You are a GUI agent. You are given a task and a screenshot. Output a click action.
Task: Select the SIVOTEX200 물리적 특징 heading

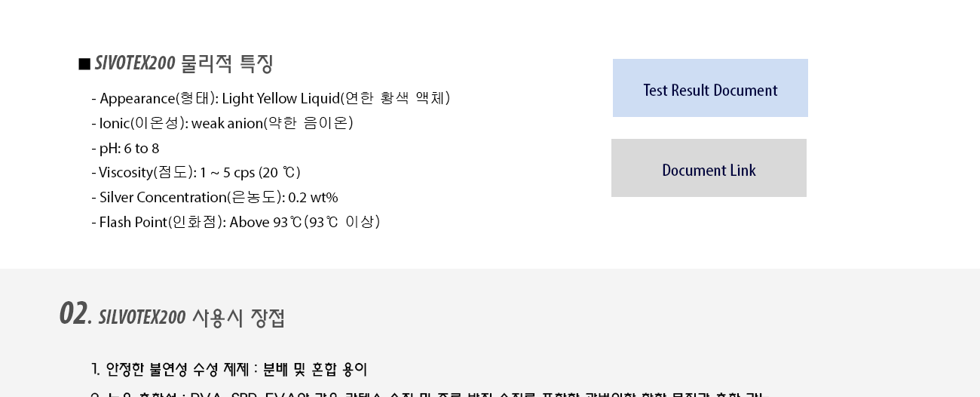pyautogui.click(x=184, y=63)
